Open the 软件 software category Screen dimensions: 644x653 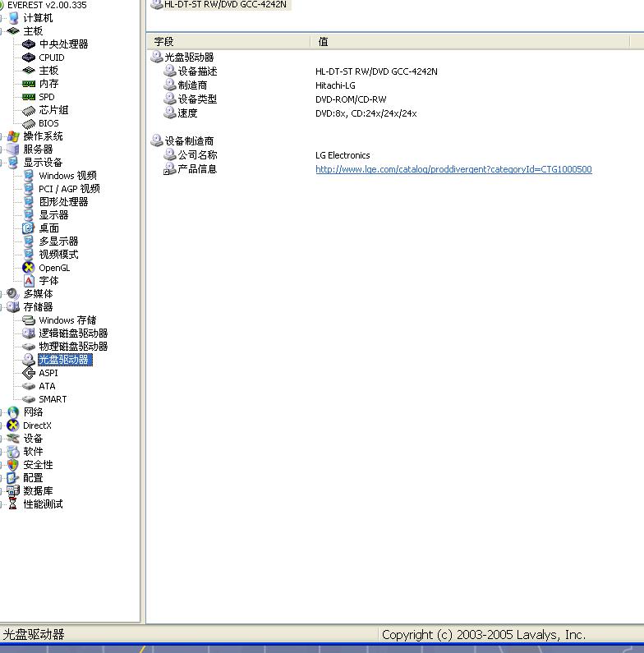click(34, 452)
